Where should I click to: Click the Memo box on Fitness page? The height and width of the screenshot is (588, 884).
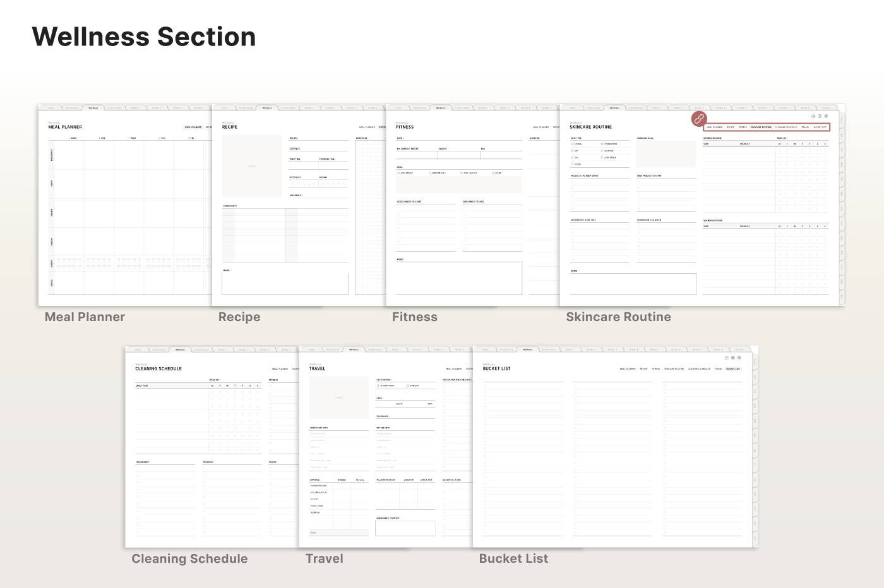click(459, 278)
